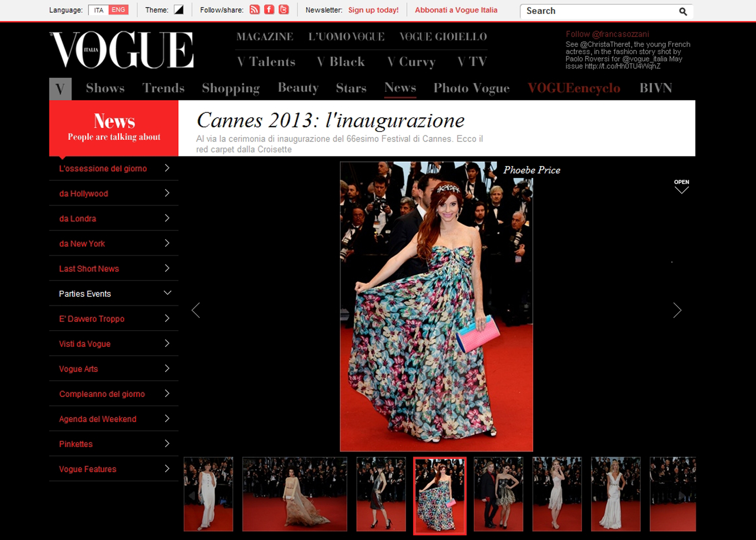Click the Vogue Italia logo

pos(122,50)
